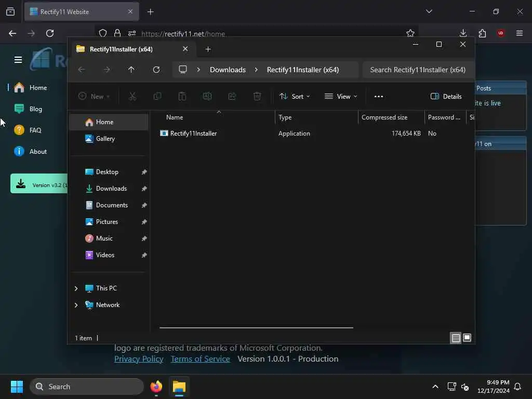The height and width of the screenshot is (399, 532).
Task: Click the Search Rectify11Installer (x64) field
Action: coord(418,70)
